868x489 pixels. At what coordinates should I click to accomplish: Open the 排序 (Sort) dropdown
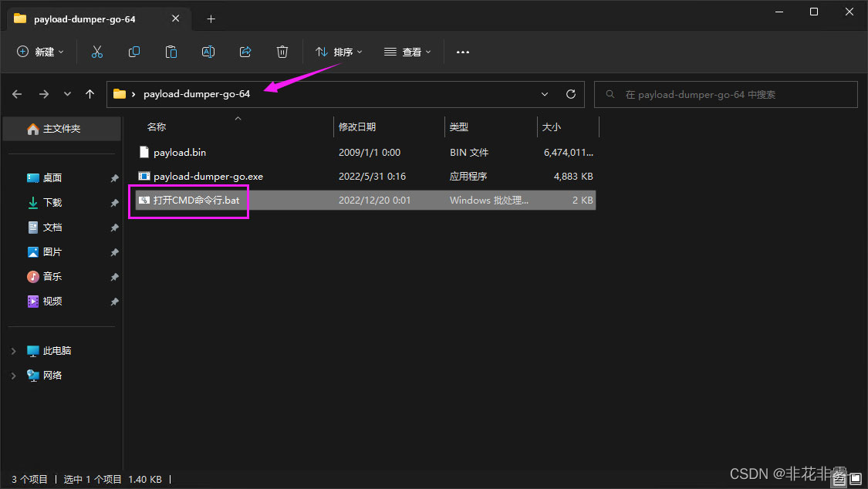coord(339,52)
